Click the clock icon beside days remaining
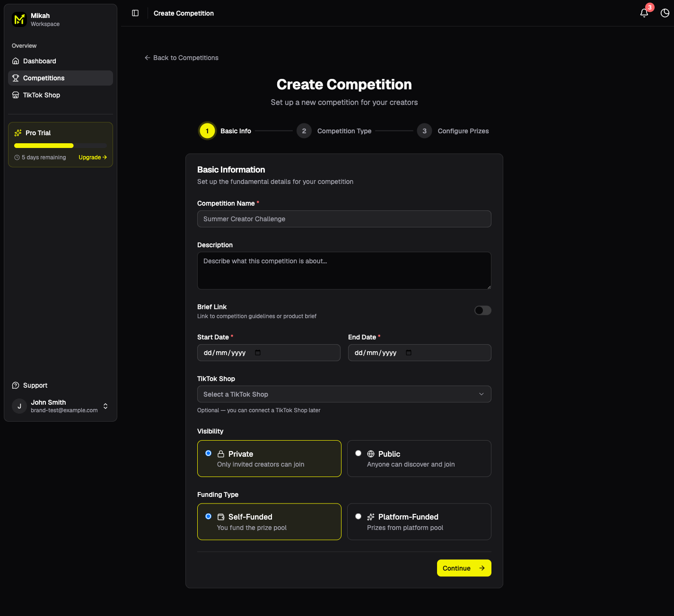The image size is (674, 616). point(17,157)
